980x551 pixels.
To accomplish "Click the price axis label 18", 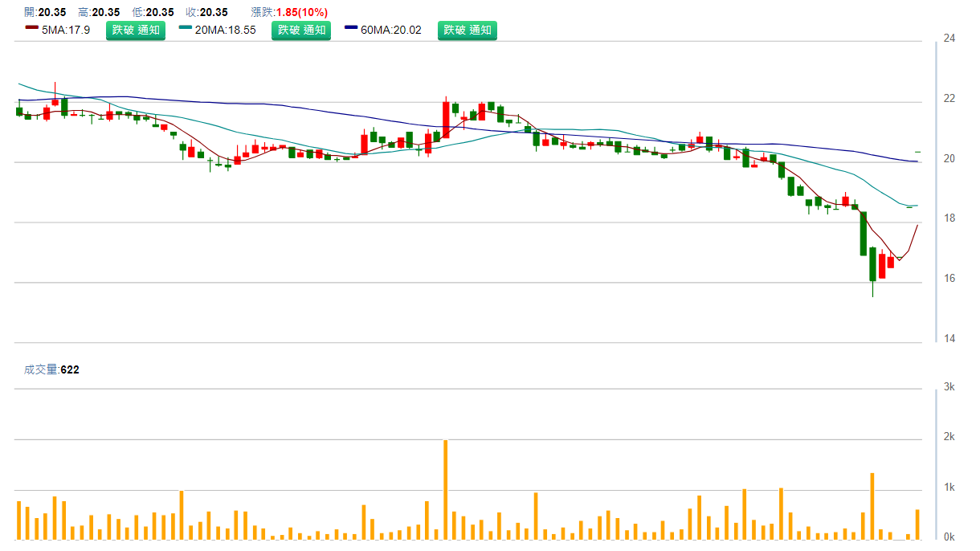I will pos(949,218).
